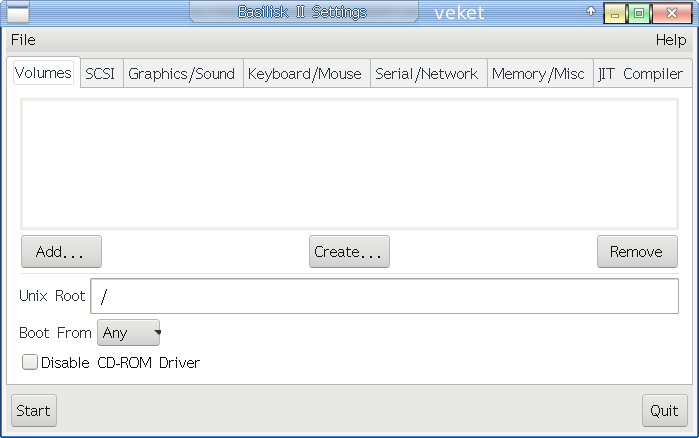Image resolution: width=699 pixels, height=438 pixels.
Task: Maximize the Basilisk II Settings window
Action: [x=639, y=13]
